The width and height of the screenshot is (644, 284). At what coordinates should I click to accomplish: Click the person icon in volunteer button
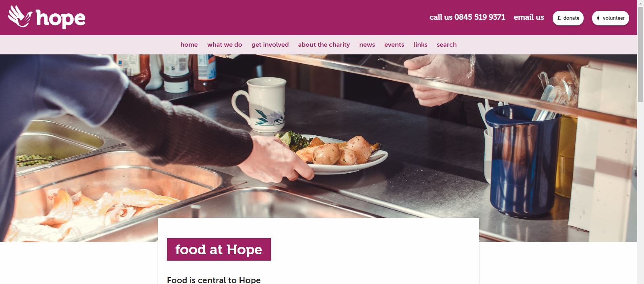point(598,18)
